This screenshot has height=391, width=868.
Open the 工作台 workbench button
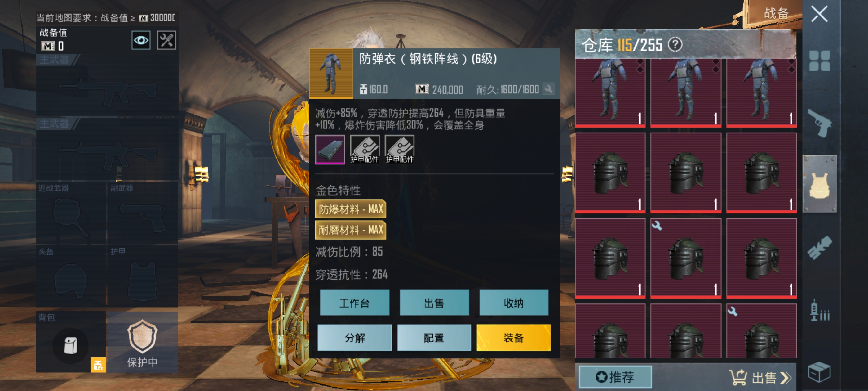[354, 303]
